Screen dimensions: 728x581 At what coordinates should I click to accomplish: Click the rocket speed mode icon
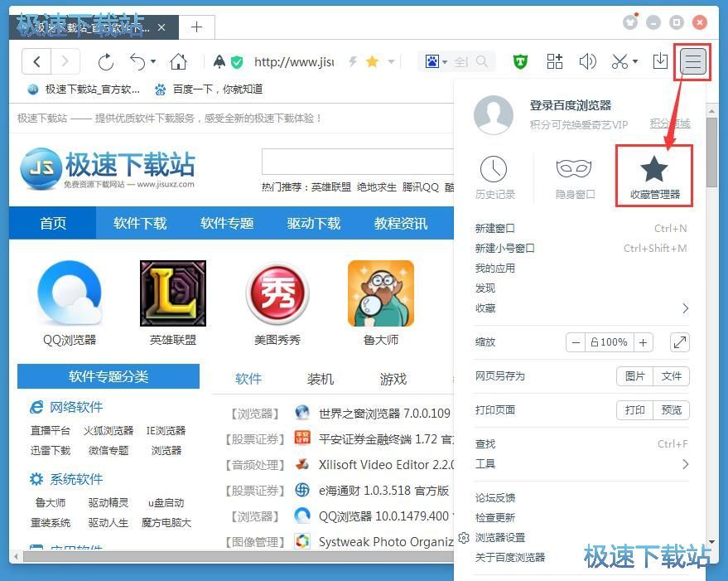(x=219, y=61)
